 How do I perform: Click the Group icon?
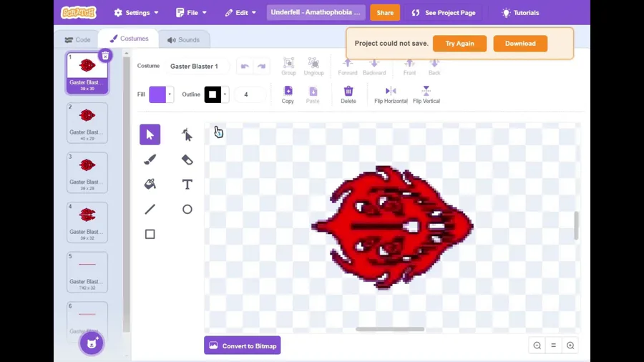[289, 66]
